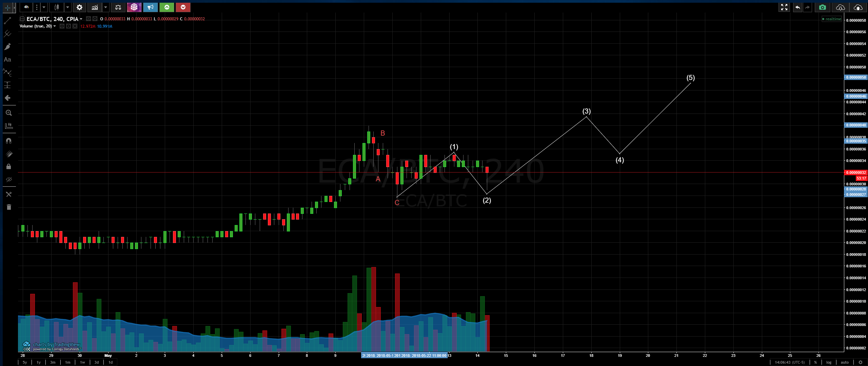The height and width of the screenshot is (366, 868).
Task: Toggle percent scale button at bottom
Action: pyautogui.click(x=815, y=362)
